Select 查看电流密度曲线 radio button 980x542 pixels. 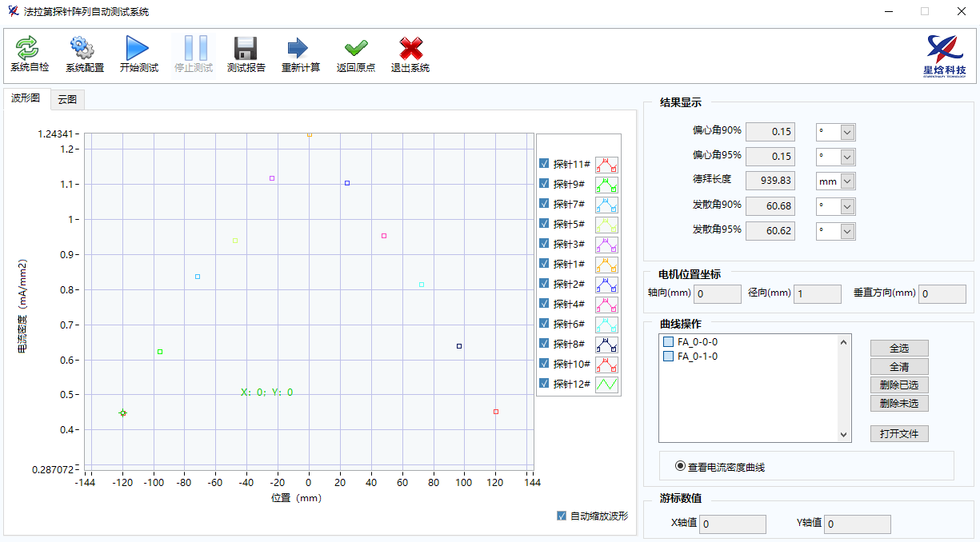[x=681, y=466]
